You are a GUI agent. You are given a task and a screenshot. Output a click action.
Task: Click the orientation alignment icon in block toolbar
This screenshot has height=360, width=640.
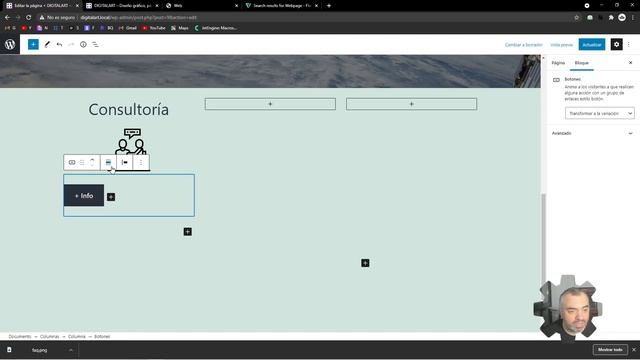[124, 162]
